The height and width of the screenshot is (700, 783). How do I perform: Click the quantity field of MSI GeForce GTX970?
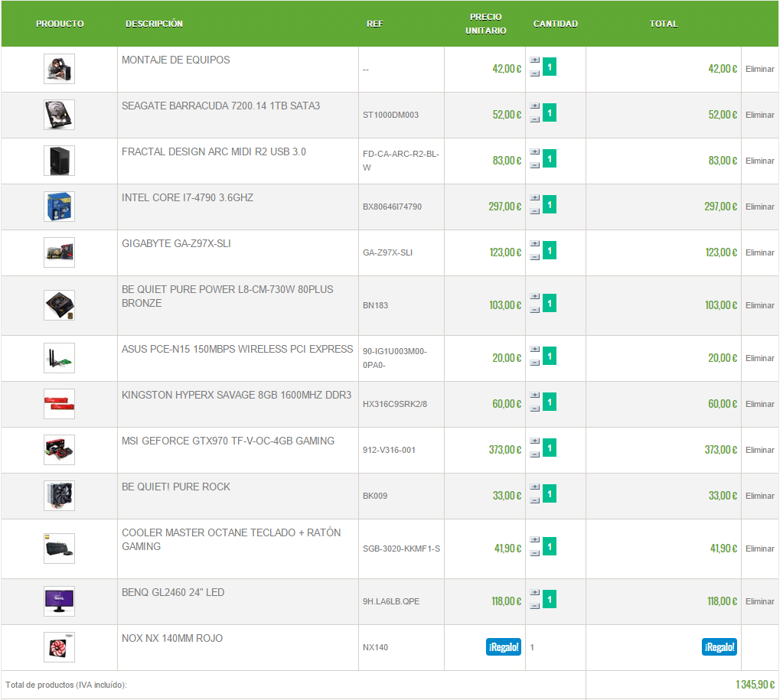pyautogui.click(x=550, y=448)
